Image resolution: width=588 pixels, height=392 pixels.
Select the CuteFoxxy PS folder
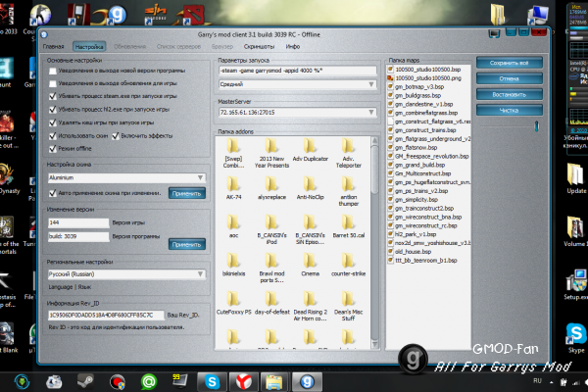click(x=233, y=303)
